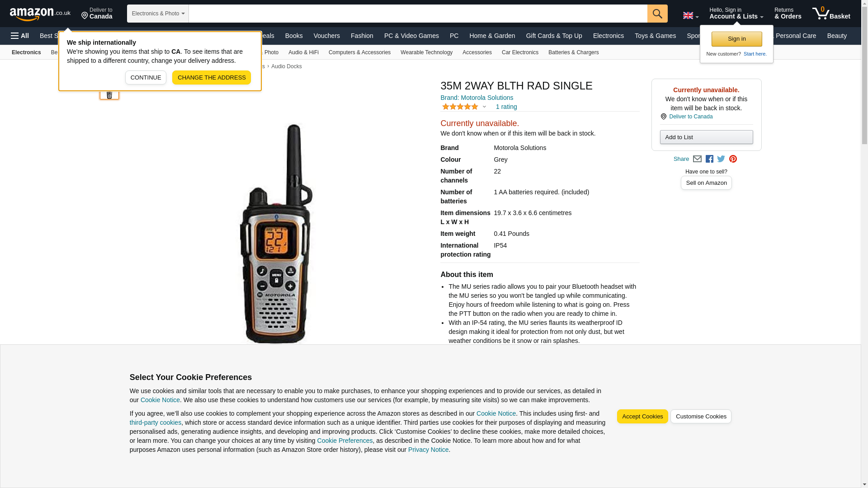The width and height of the screenshot is (868, 488).
Task: Accept Cookies in the banner
Action: (x=642, y=416)
